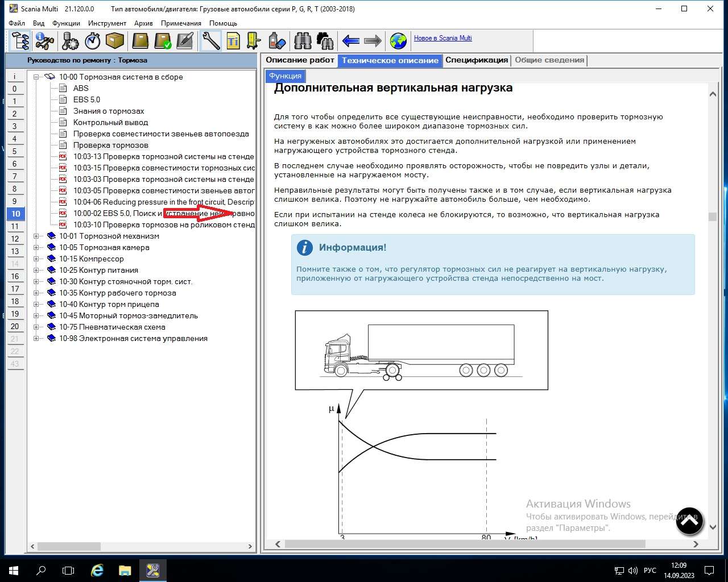Open the EBS 5.0 document in tree

pos(86,99)
